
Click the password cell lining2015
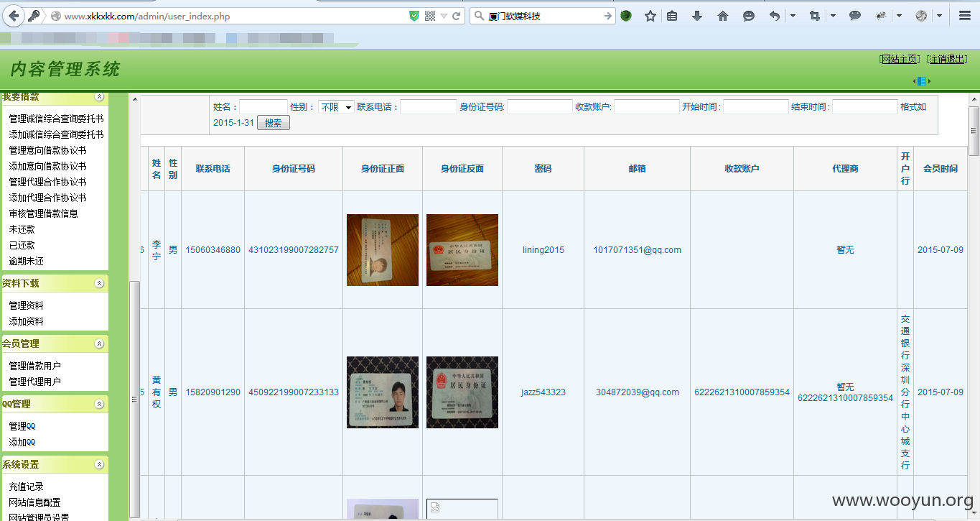coord(543,250)
